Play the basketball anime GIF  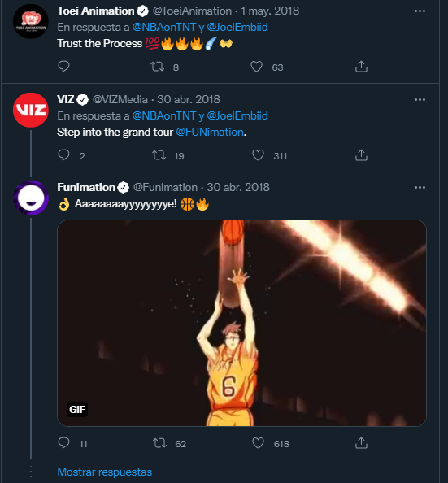241,323
